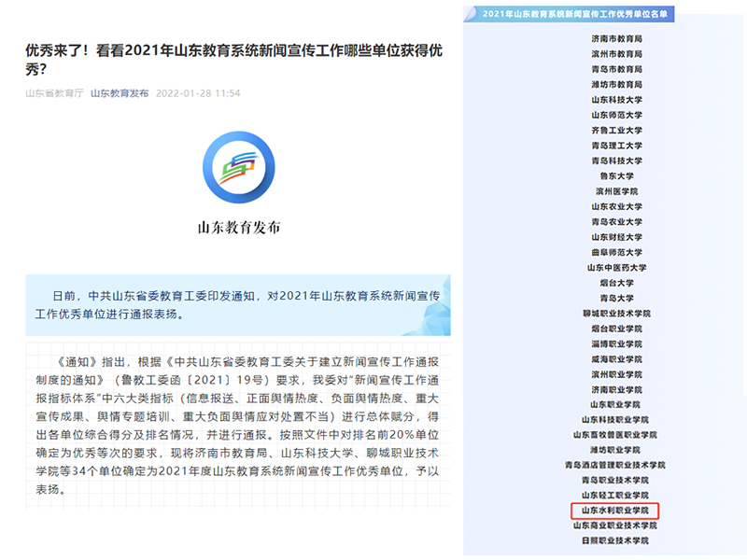Select 鲁东大学 in the list
This screenshot has height=560, width=747.
click(x=616, y=175)
